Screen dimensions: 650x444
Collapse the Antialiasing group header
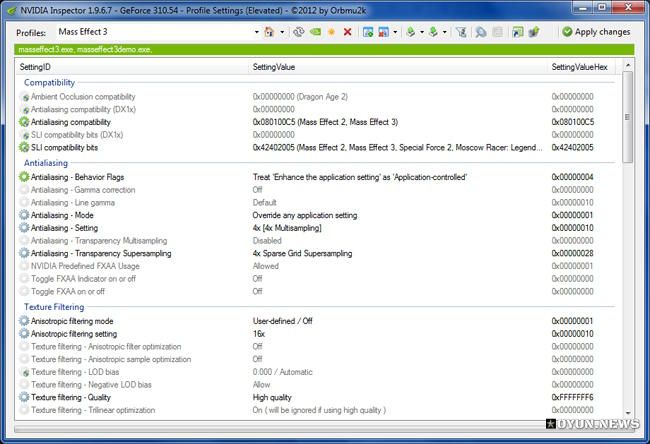pyautogui.click(x=46, y=163)
